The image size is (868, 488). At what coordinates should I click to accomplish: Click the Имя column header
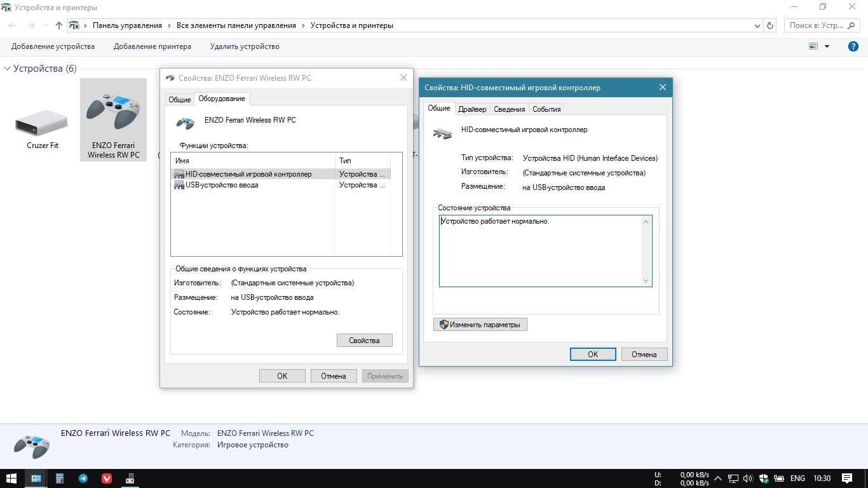(x=253, y=161)
